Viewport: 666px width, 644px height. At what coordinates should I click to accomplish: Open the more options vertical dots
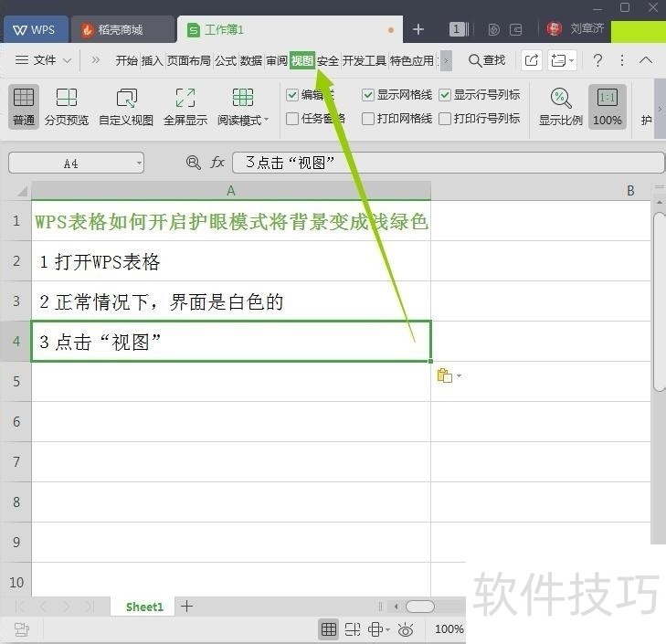click(622, 60)
